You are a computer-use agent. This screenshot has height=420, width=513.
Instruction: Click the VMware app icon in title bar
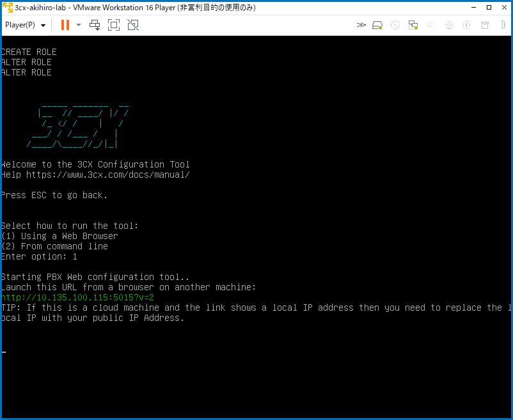pos(8,8)
